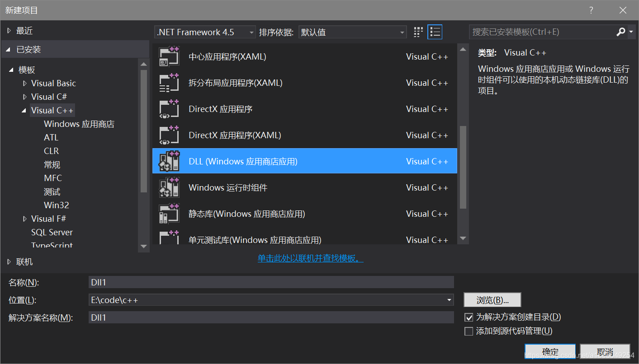Open the search options dropdown arrow
639x364 pixels.
[x=631, y=32]
